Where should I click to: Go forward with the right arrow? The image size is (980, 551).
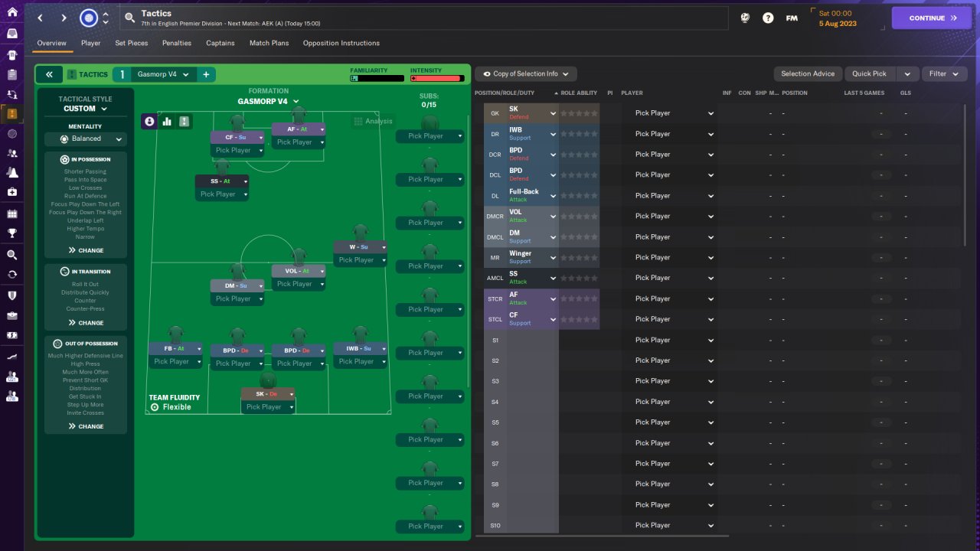[x=64, y=18]
